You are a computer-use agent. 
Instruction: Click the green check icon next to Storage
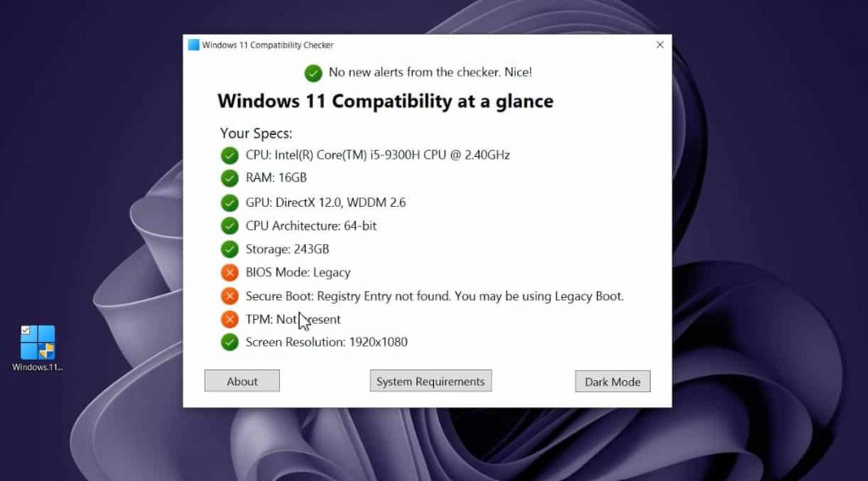(229, 249)
